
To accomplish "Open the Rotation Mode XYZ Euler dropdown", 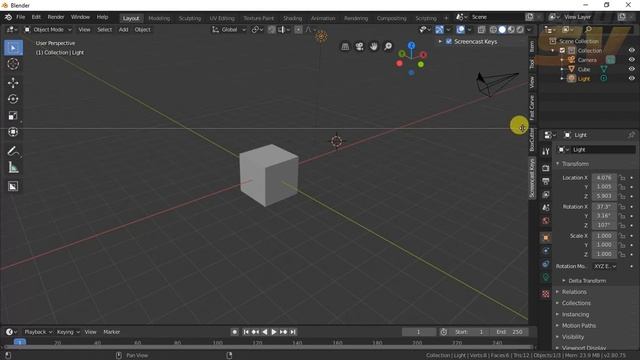I will point(605,266).
